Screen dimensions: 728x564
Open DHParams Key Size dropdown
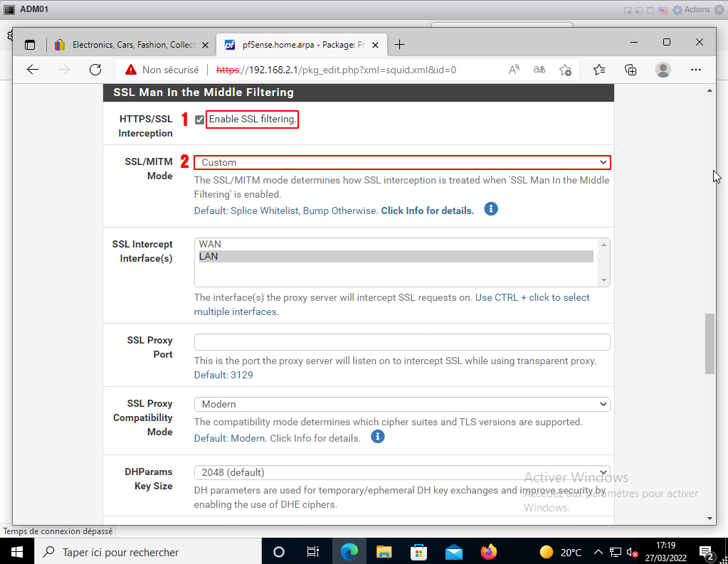coord(402,472)
